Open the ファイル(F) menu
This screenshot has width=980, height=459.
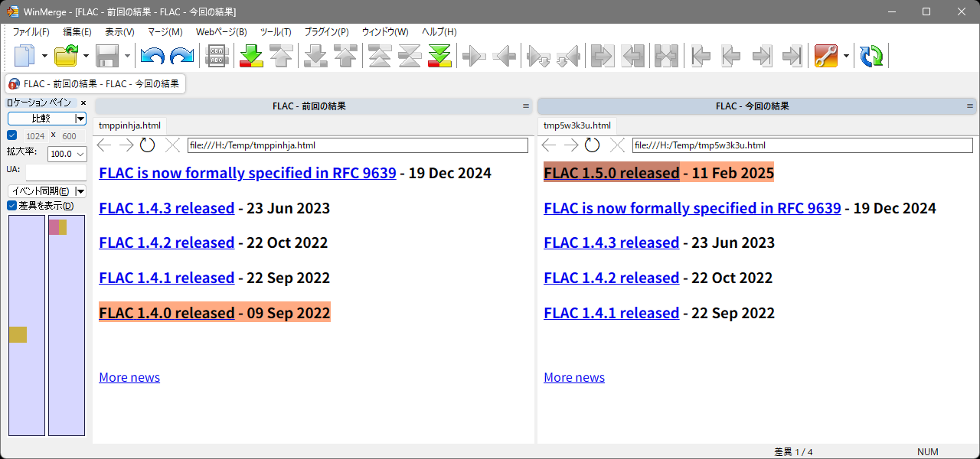coord(31,32)
